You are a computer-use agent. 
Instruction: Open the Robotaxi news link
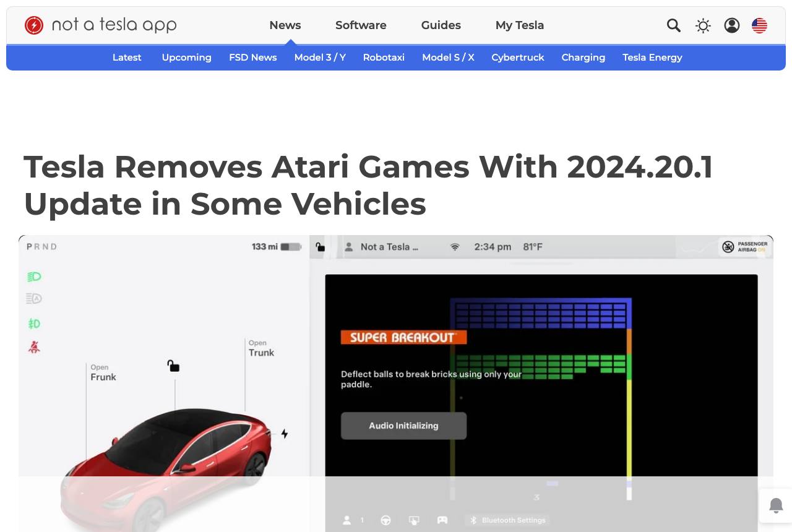click(384, 58)
